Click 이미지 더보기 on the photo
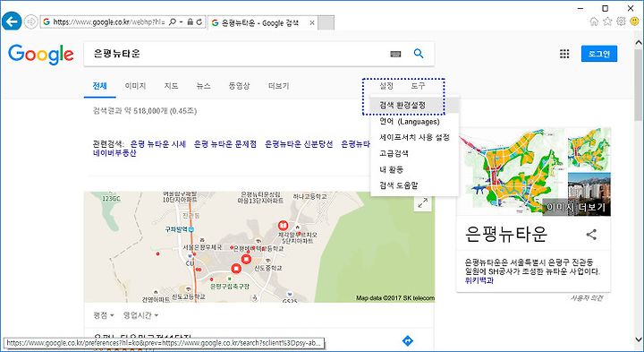The height and width of the screenshot is (352, 644). (576, 208)
